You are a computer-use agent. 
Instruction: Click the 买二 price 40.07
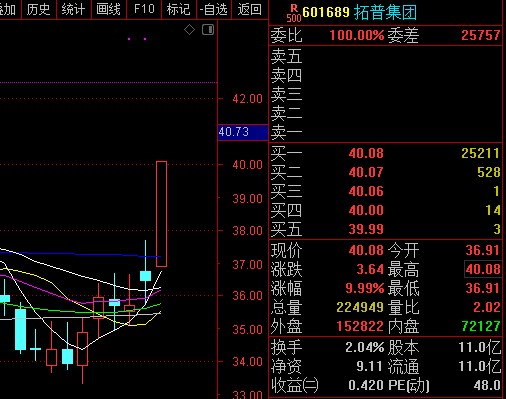pyautogui.click(x=366, y=172)
